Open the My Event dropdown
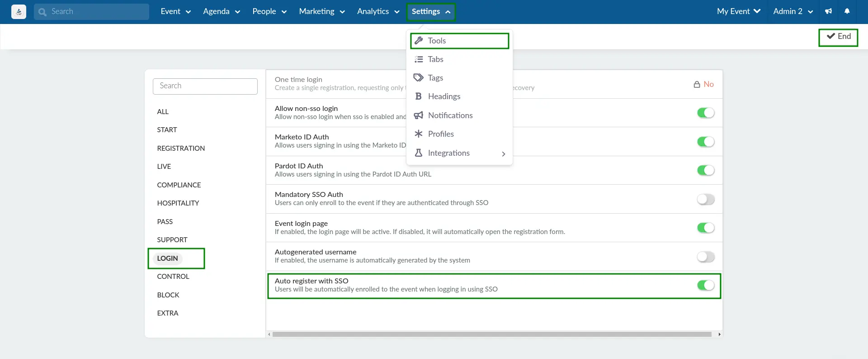The width and height of the screenshot is (868, 359). click(x=738, y=11)
